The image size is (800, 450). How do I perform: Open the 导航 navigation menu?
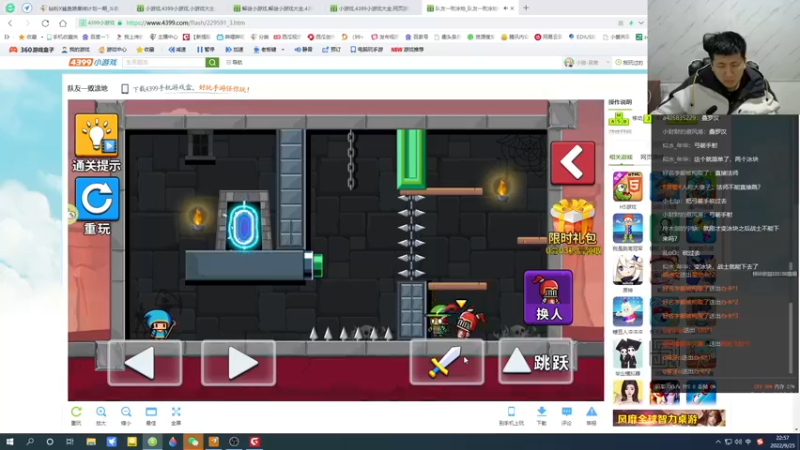pyautogui.click(x=234, y=62)
